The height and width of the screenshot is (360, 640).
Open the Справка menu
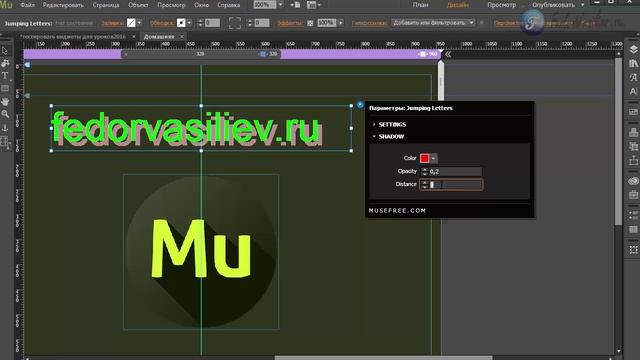(229, 5)
